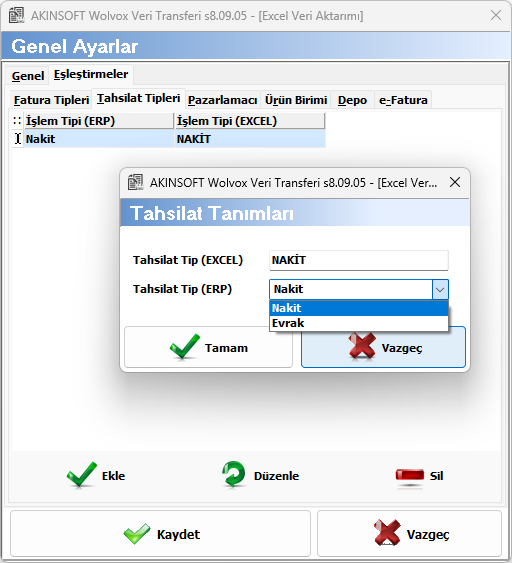This screenshot has width=512, height=563.
Task: Switch to the Fatura Tipleri tab
Action: [51, 100]
